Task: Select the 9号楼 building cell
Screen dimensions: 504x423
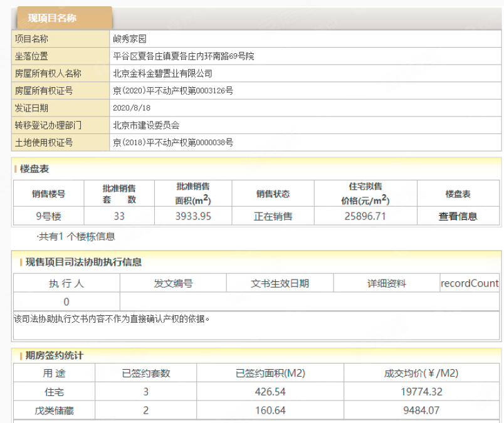Action: click(48, 216)
